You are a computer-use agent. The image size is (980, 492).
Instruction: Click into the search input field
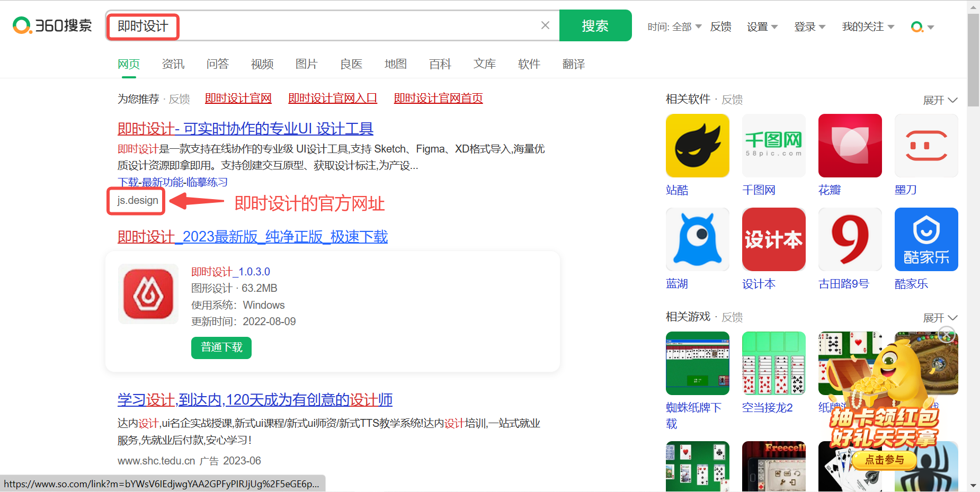333,25
